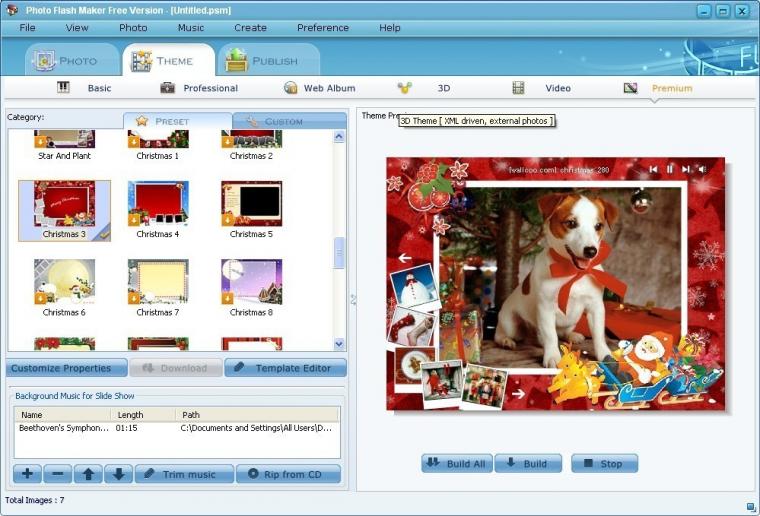Mute the preview sound
The image size is (760, 516).
pyautogui.click(x=702, y=169)
